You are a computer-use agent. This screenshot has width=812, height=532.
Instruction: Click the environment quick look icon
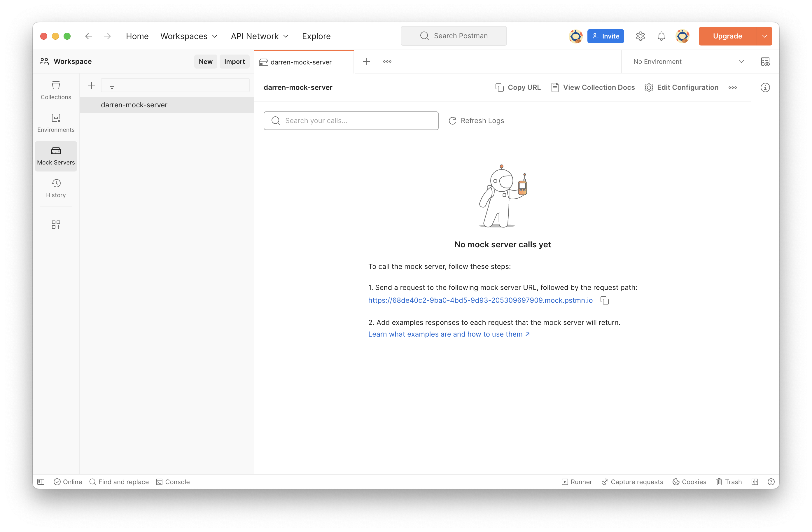tap(765, 62)
